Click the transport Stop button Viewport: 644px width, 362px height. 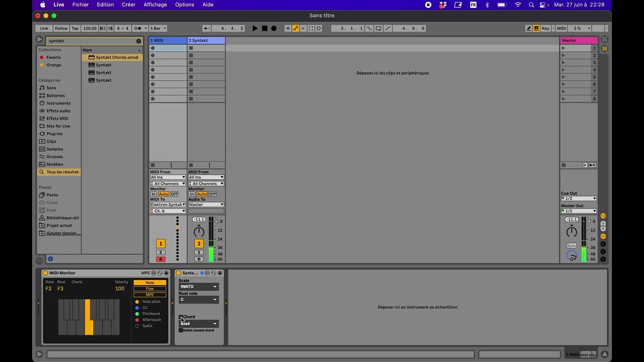[265, 29]
